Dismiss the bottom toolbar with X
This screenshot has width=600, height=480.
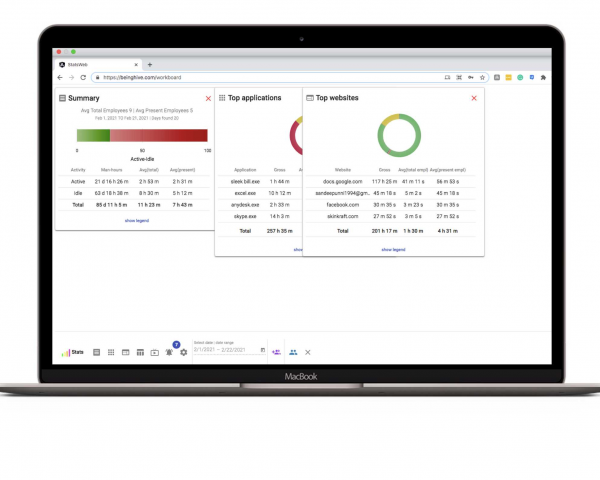[x=308, y=352]
